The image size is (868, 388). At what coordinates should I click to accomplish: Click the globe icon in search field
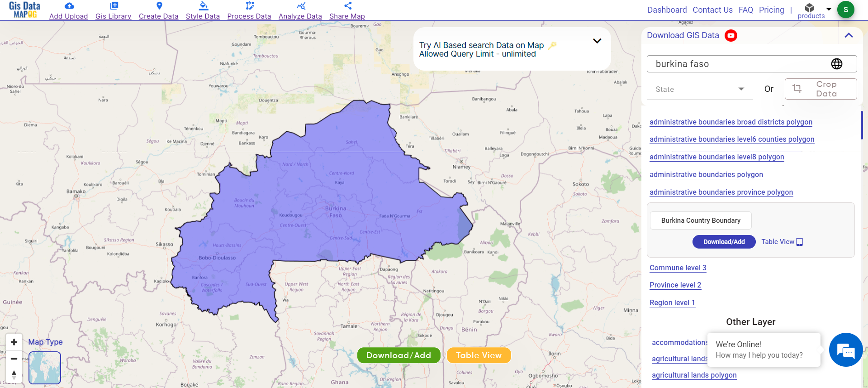(836, 64)
